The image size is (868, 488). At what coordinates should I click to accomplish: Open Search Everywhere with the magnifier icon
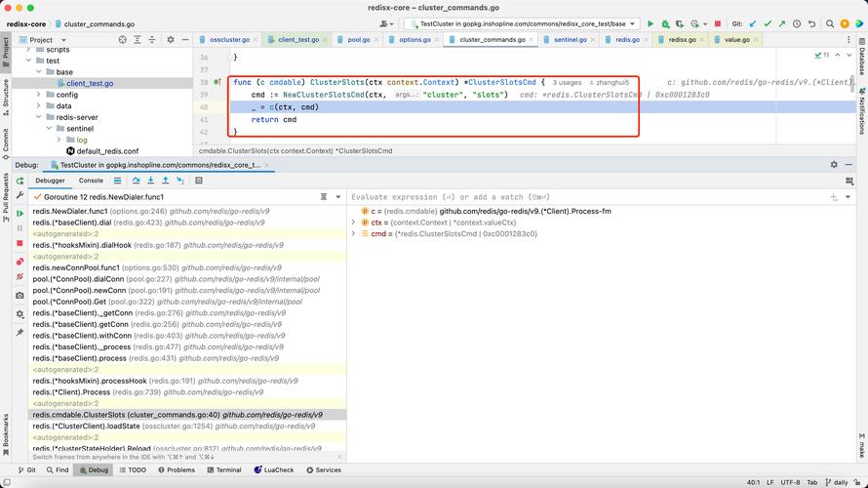point(830,23)
